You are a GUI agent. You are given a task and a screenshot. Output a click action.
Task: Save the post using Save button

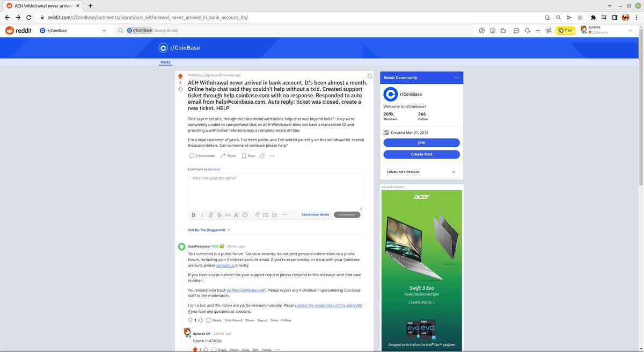pos(248,156)
